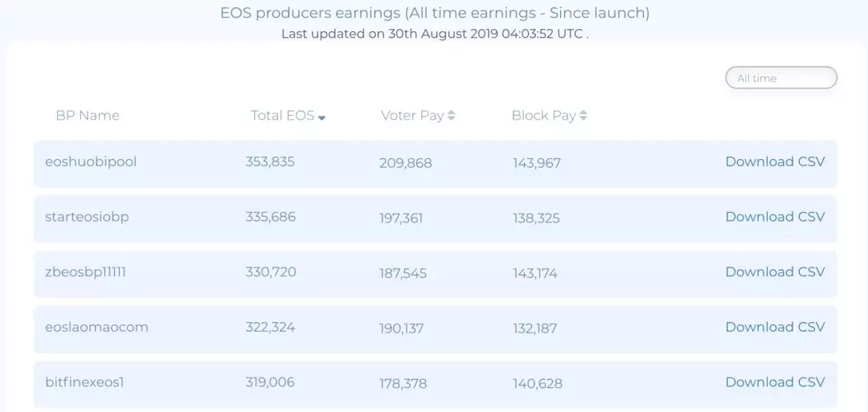
Task: Download CSV for zbeosbp11111
Action: tap(775, 271)
